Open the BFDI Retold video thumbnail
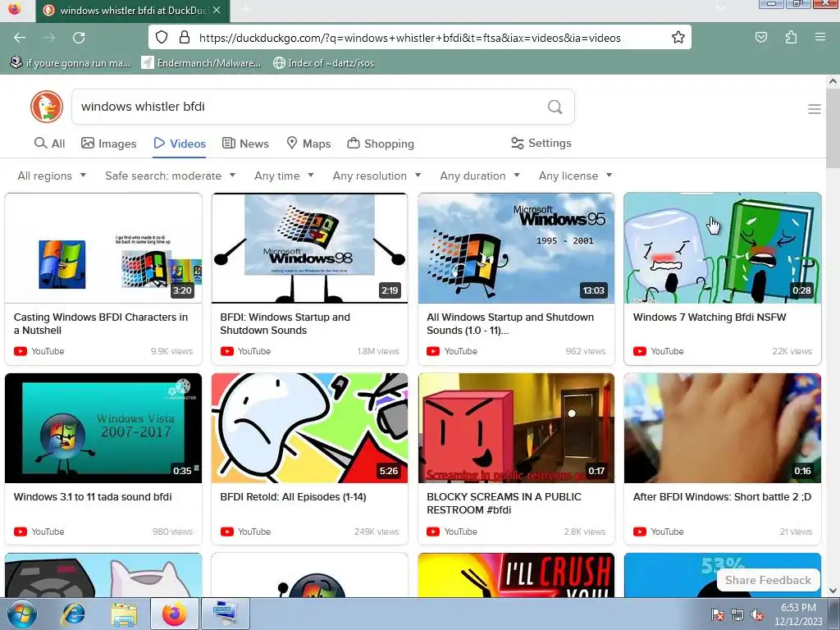The height and width of the screenshot is (630, 840). (x=309, y=428)
